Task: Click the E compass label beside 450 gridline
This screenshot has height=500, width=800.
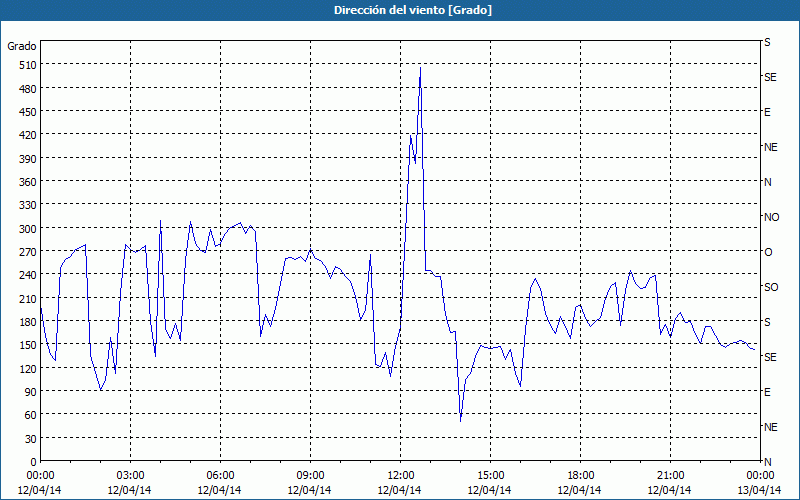Action: coord(767,112)
